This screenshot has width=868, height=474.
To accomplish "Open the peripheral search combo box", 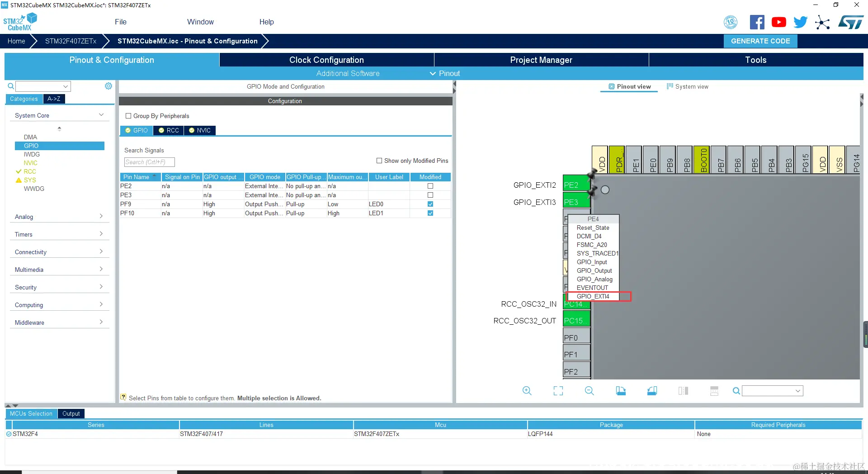I will (43, 86).
